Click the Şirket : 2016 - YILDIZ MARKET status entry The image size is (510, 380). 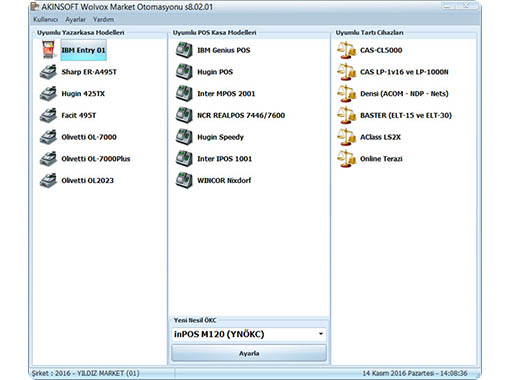(86, 373)
